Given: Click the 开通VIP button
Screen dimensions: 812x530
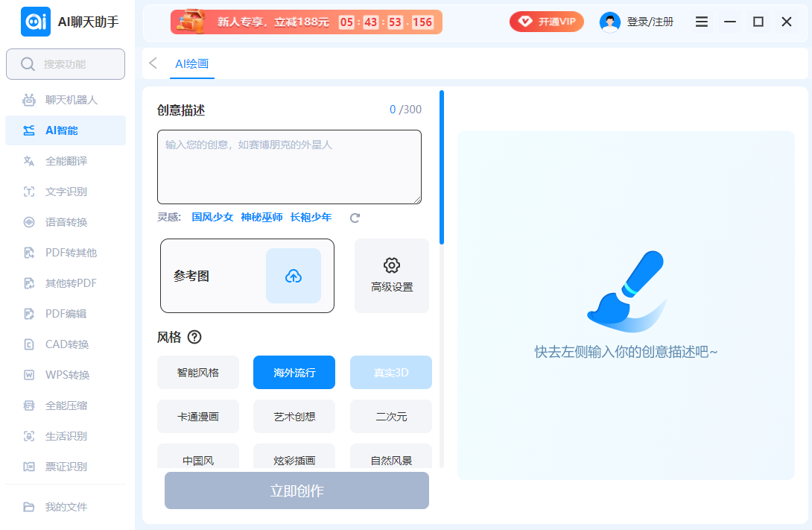Looking at the screenshot, I should tap(547, 22).
